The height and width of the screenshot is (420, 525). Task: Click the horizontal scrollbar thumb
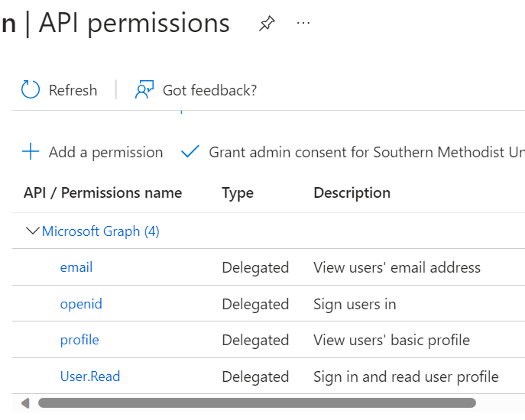257,403
